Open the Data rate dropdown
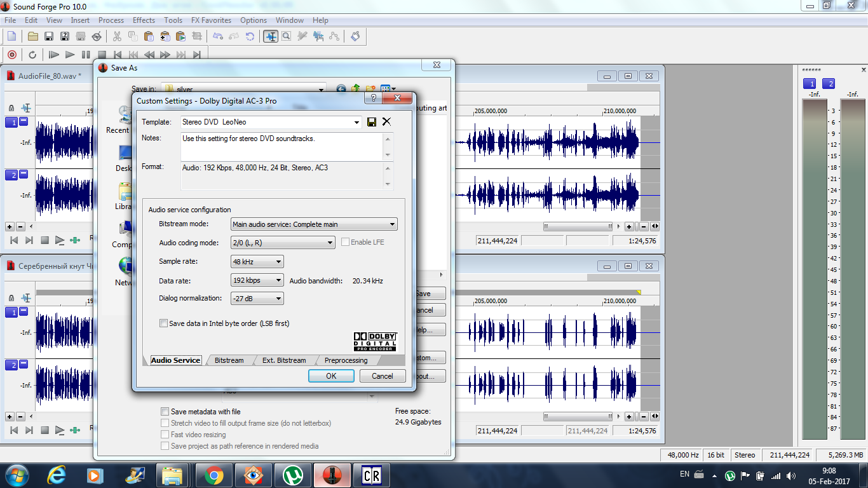The height and width of the screenshot is (488, 868). coord(278,280)
